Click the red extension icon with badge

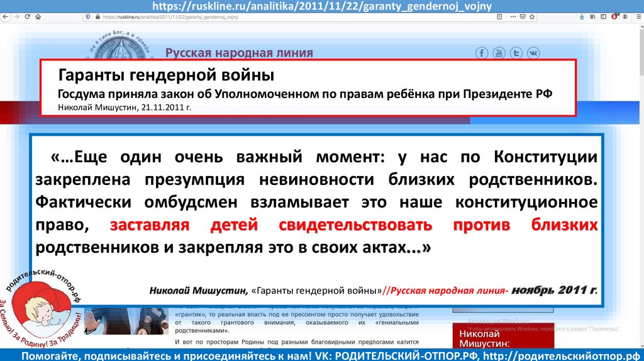coord(614,16)
